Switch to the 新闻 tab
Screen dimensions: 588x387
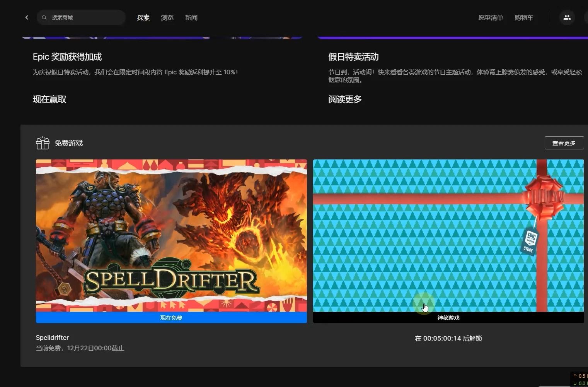tap(191, 18)
